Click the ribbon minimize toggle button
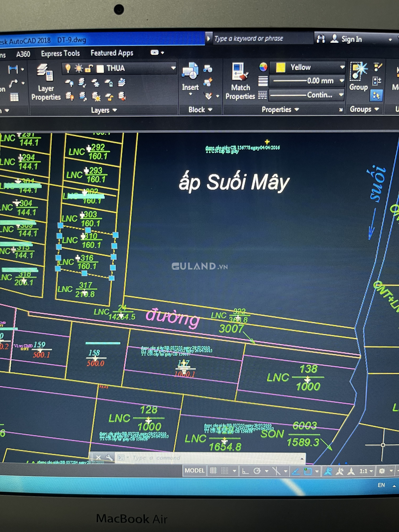Image resolution: width=399 pixels, height=532 pixels. click(155, 53)
